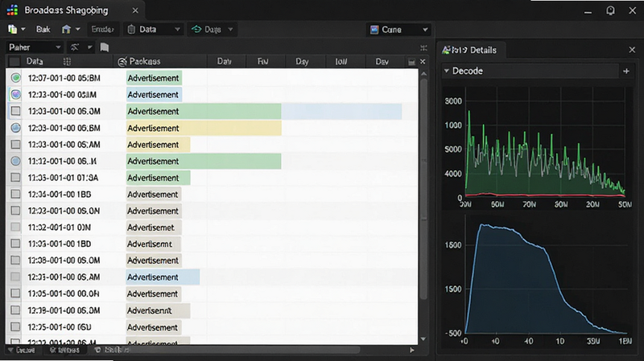This screenshot has width=644, height=361.
Task: Click the green status circle on row 12:07-001-00
Action: click(15, 77)
